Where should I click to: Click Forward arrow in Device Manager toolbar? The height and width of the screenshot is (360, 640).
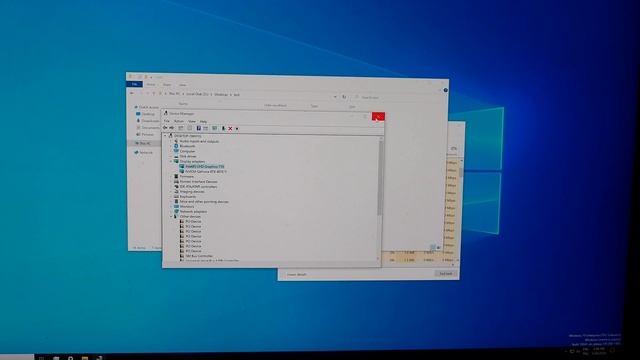(171, 128)
